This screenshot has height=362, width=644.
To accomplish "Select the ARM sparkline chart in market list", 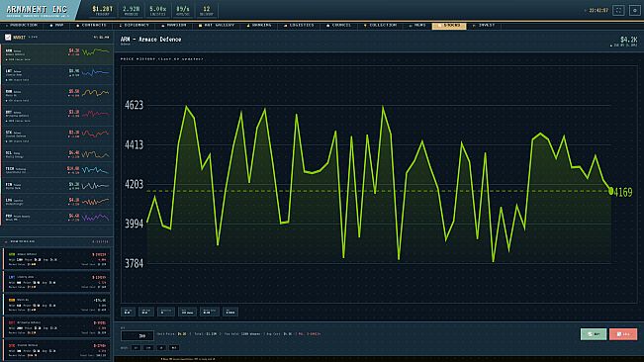I will pyautogui.click(x=96, y=52).
